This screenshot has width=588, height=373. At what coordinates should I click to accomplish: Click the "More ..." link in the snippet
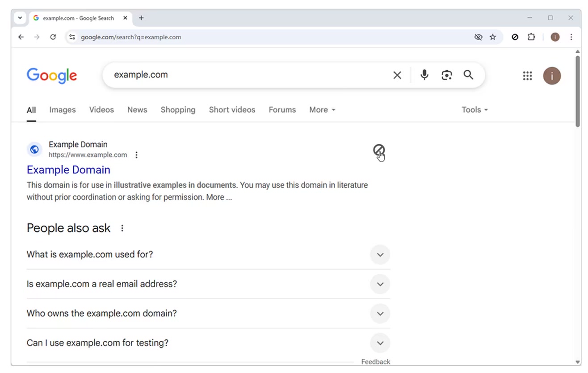tap(219, 197)
